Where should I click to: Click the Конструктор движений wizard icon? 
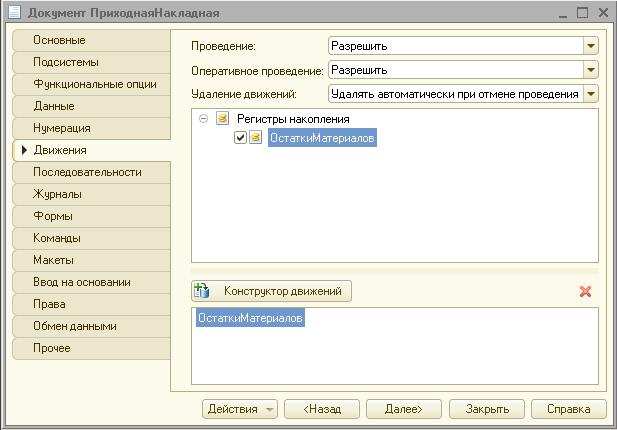201,291
